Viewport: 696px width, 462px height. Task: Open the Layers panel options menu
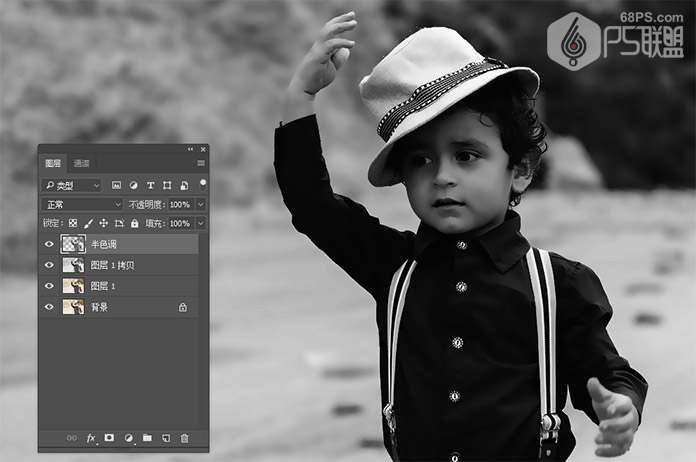(x=201, y=163)
